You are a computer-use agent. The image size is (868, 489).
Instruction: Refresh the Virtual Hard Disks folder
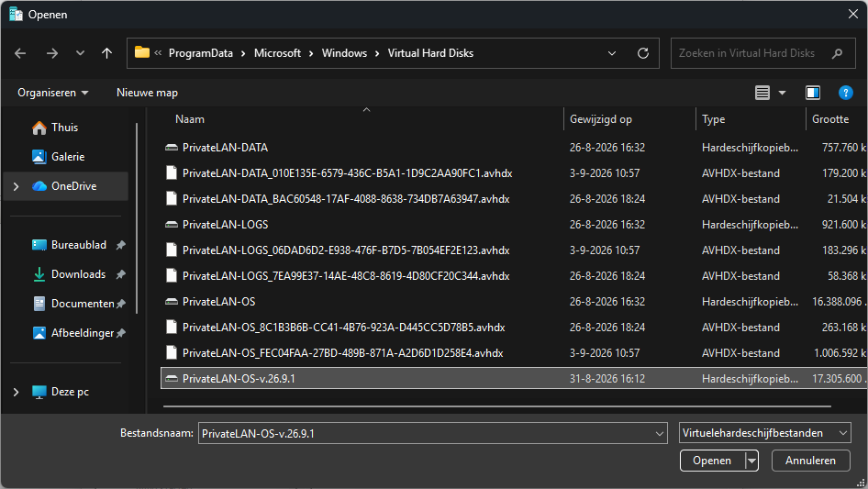click(642, 53)
